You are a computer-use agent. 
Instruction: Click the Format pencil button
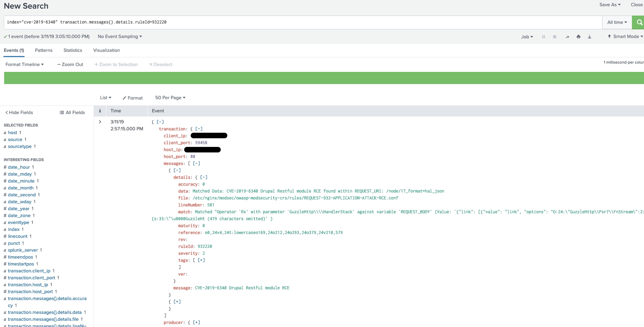(132, 98)
